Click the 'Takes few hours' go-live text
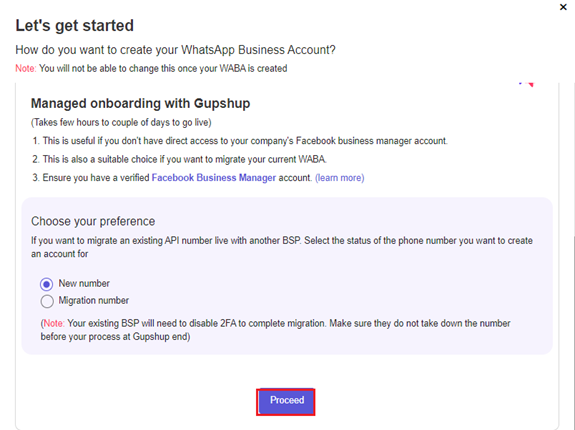This screenshot has width=575, height=430. pos(121,122)
